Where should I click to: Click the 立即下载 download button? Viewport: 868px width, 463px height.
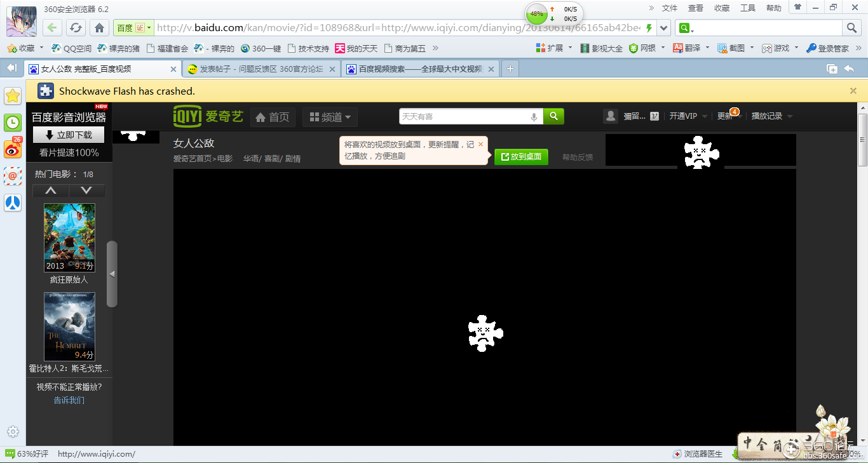[69, 135]
